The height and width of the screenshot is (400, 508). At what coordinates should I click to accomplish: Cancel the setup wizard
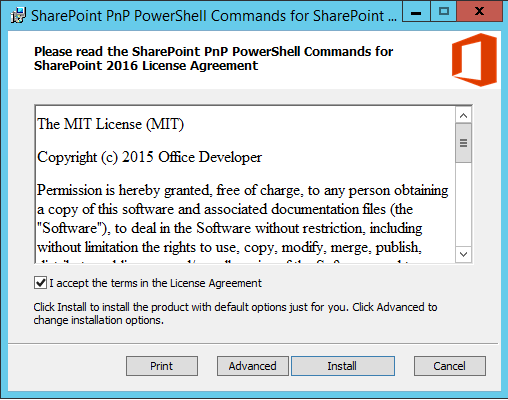pyautogui.click(x=450, y=366)
